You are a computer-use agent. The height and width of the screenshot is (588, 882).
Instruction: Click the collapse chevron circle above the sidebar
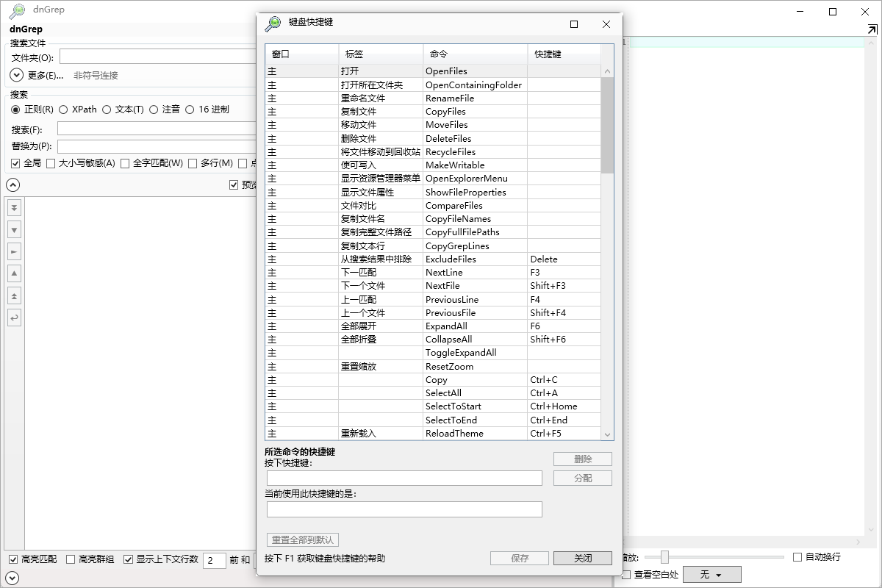[x=12, y=184]
